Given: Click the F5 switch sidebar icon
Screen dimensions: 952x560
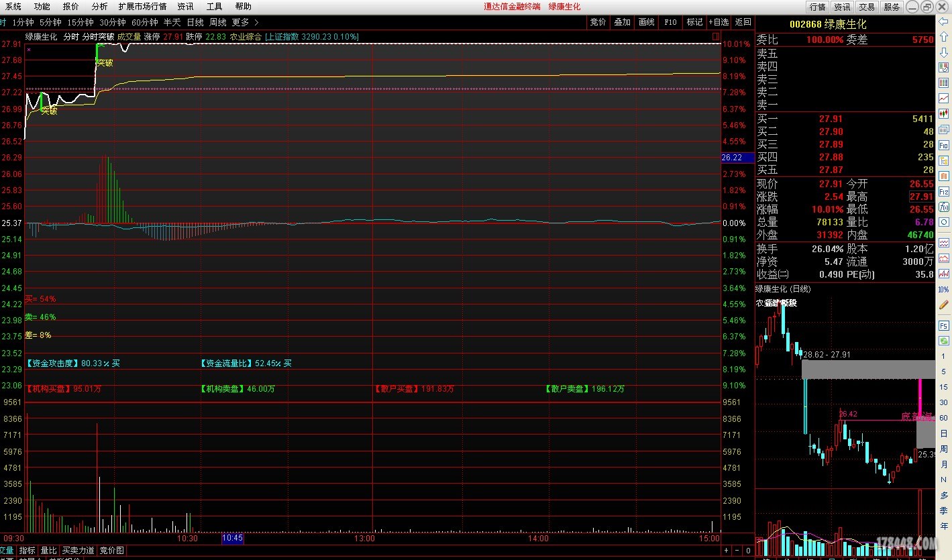Looking at the screenshot, I should (943, 327).
